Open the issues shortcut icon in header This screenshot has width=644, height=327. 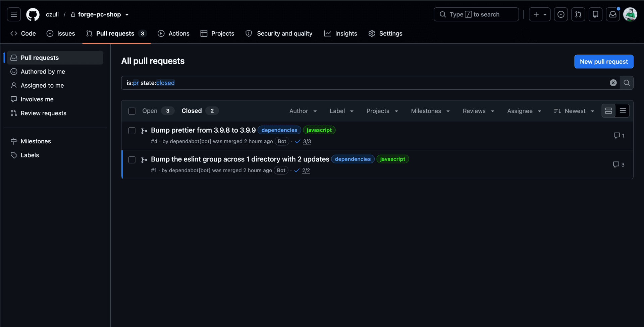(561, 14)
